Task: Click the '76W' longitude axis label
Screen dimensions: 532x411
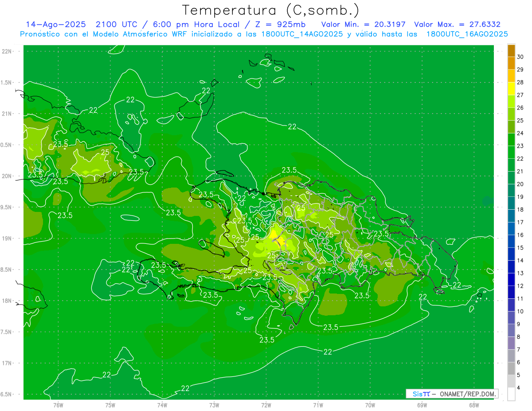Action: [58, 405]
